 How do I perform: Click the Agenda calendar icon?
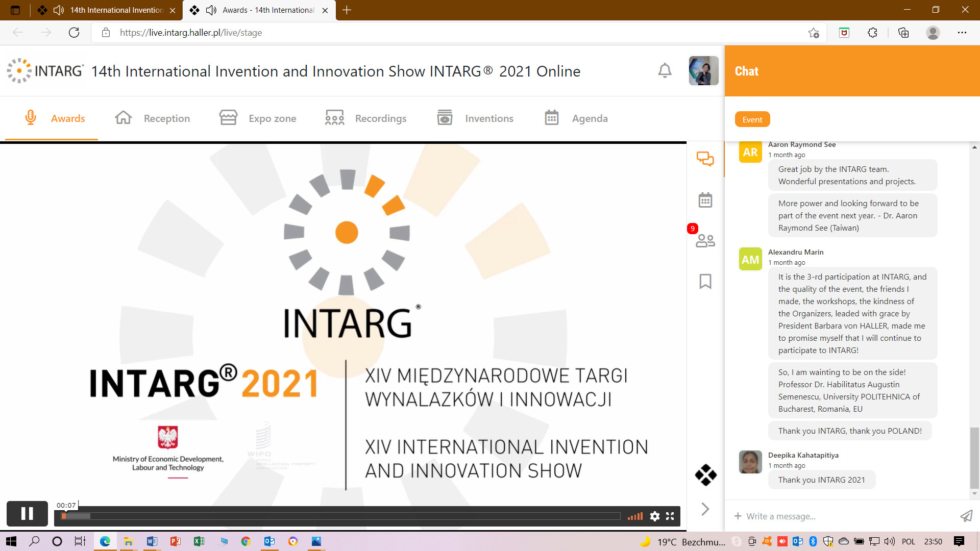click(x=552, y=117)
